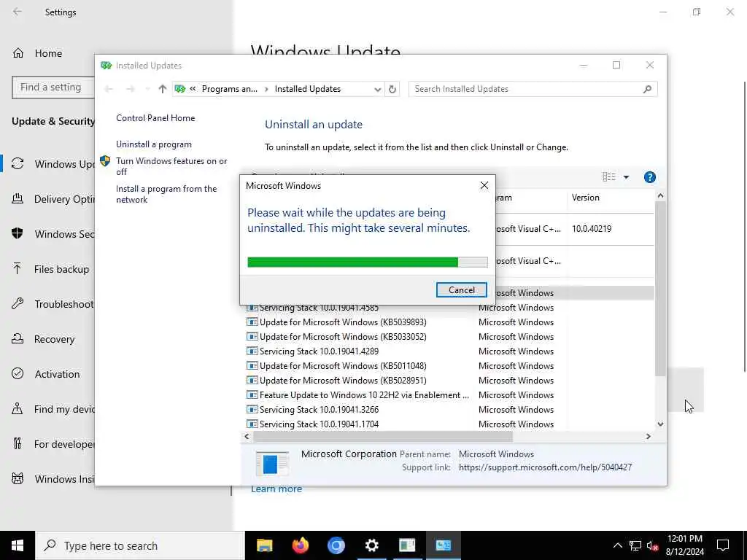This screenshot has height=560, width=747.
Task: Go up one level in Control Panel
Action: coord(163,89)
